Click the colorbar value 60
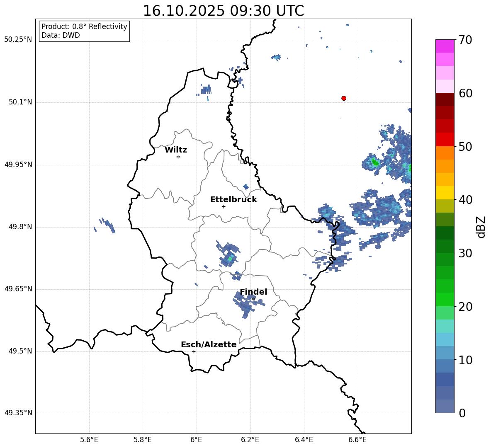 click(465, 93)
